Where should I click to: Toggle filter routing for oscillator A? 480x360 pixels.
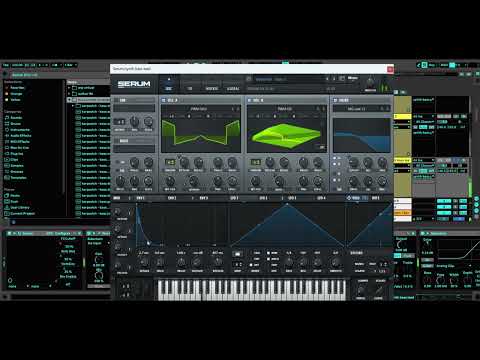click(335, 158)
